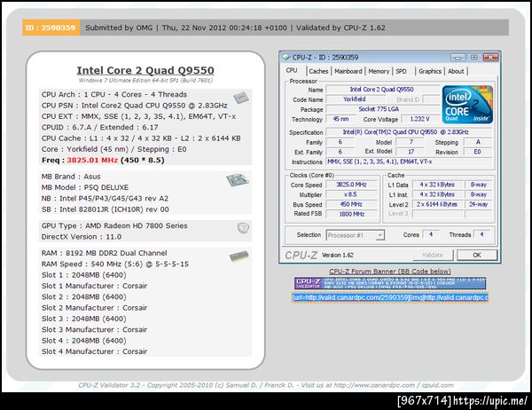Maximize the CPU-Z window
The width and height of the screenshot is (532, 410).
(x=474, y=58)
